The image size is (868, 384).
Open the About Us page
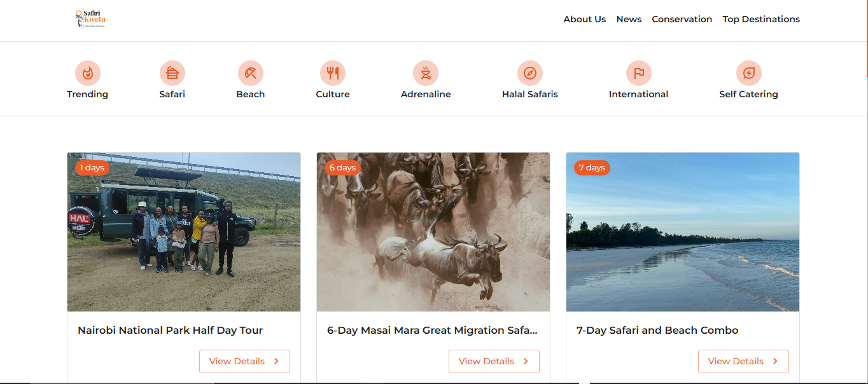[585, 19]
